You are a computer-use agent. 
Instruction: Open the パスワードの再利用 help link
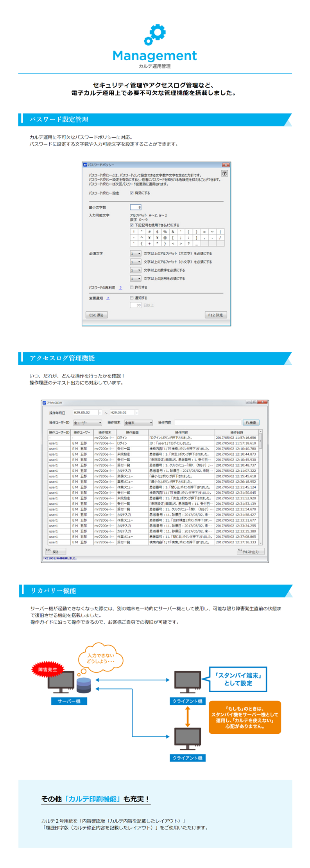(120, 288)
